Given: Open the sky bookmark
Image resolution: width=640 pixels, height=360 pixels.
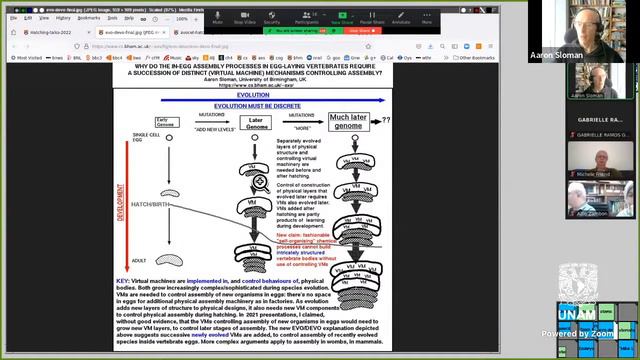Looking at the screenshot, I should tap(192, 58).
